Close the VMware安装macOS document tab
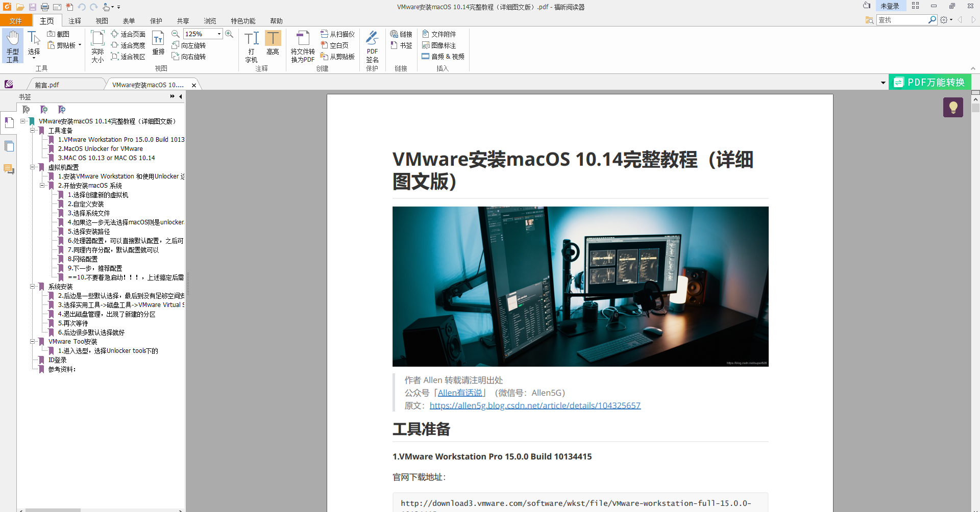This screenshot has height=512, width=980. coord(194,85)
